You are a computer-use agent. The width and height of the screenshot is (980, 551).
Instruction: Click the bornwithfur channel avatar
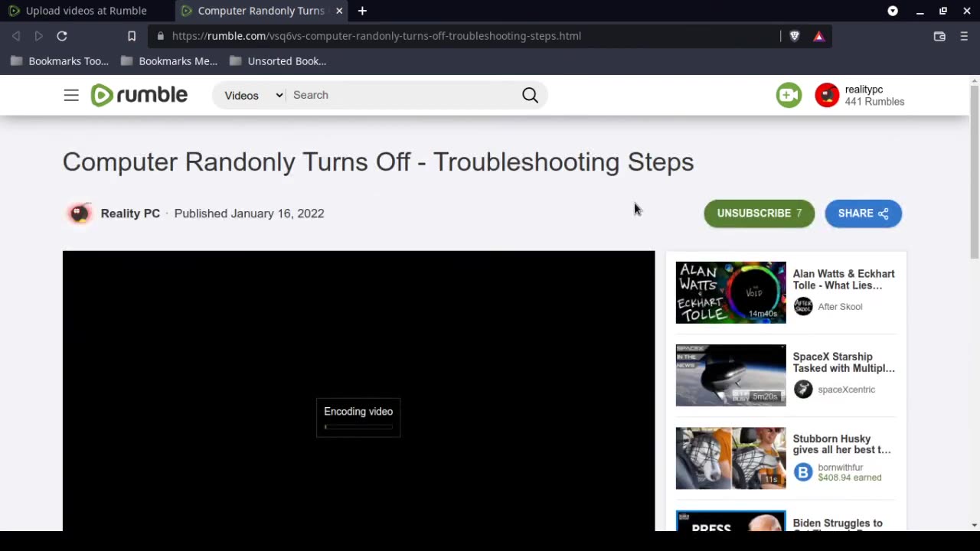(x=803, y=472)
